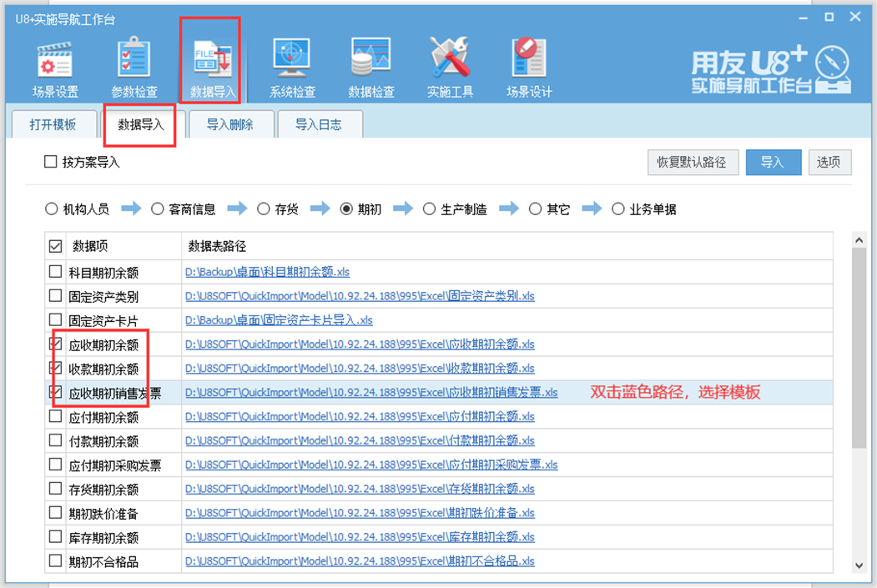Uncheck the 应收期初余额 checkbox
877x588 pixels.
55,344
